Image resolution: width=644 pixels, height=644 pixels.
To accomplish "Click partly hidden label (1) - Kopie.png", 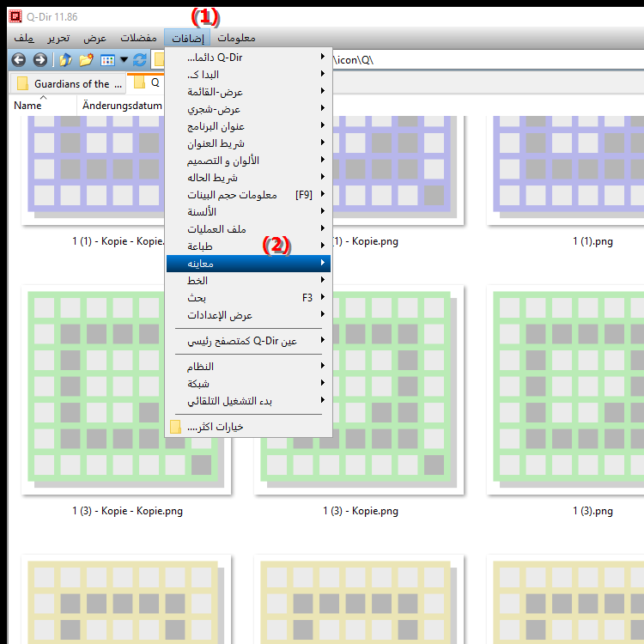I will coord(366,241).
